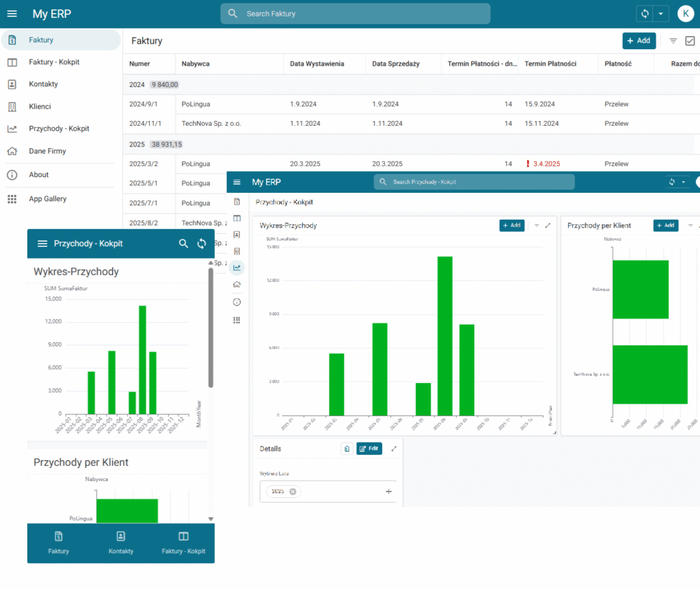Image resolution: width=700 pixels, height=589 pixels.
Task: Open Przychody - Kokpit in the sidebar
Action: point(59,129)
